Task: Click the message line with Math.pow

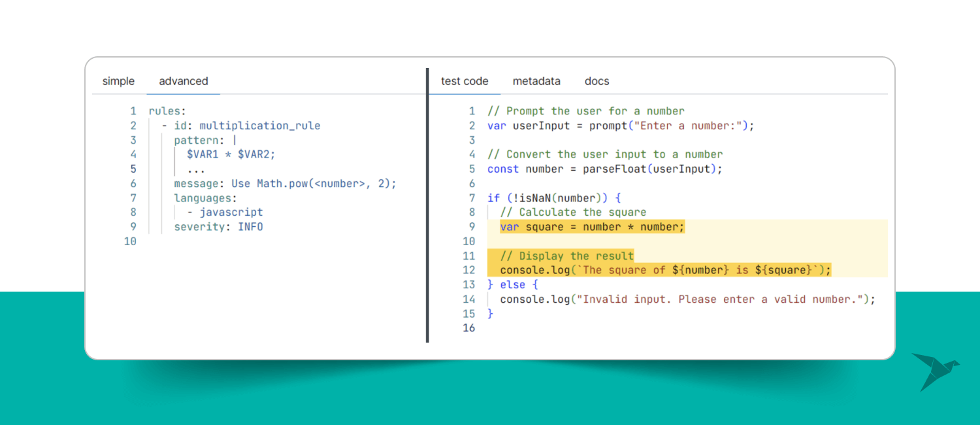Action: pyautogui.click(x=285, y=184)
